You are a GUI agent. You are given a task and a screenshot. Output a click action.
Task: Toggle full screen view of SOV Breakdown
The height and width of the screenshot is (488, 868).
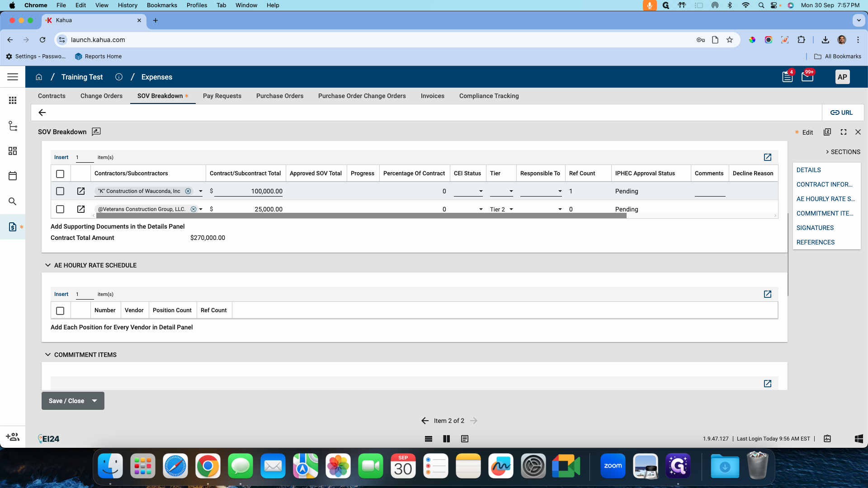[843, 132]
